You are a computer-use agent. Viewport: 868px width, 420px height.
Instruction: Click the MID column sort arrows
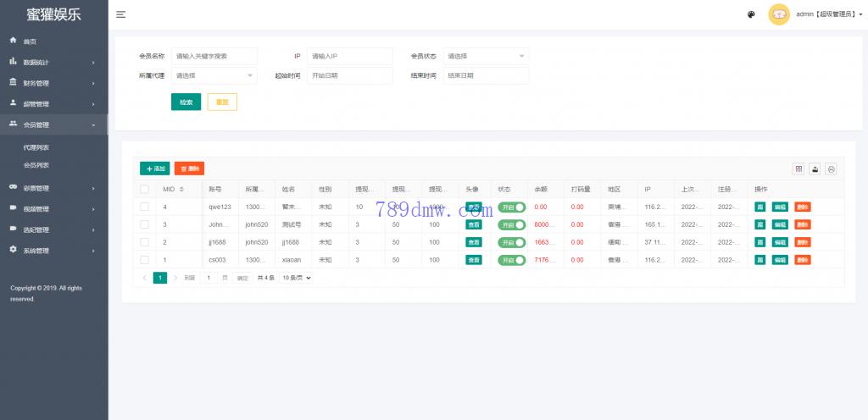(x=181, y=189)
